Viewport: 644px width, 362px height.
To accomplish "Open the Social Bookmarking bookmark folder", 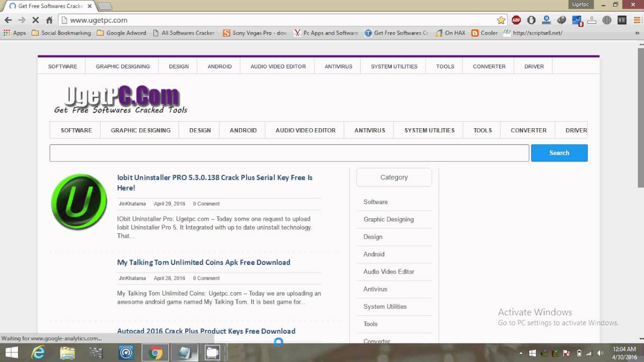I will (61, 33).
